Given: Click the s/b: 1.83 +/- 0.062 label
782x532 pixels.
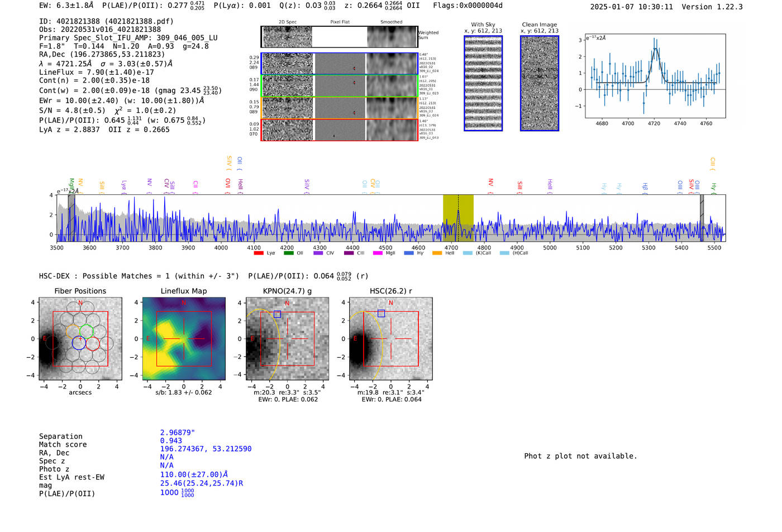Looking at the screenshot, I should pos(184,392).
